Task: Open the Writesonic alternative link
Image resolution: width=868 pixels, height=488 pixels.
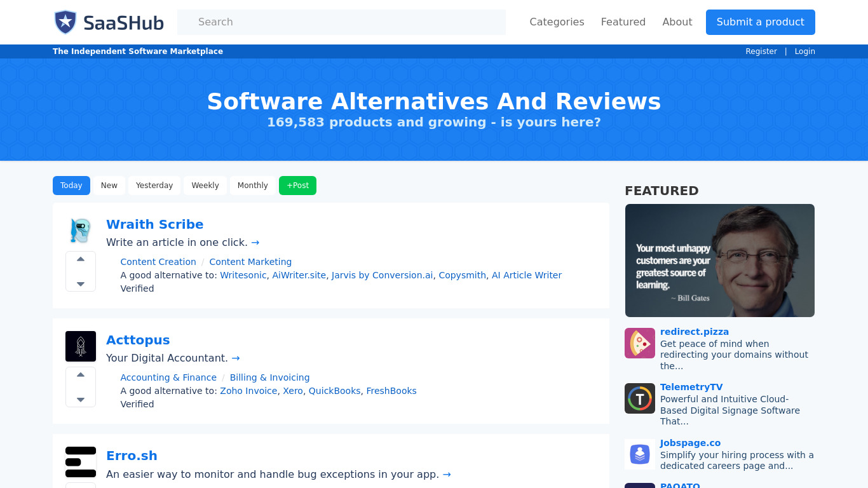Action: tap(243, 275)
